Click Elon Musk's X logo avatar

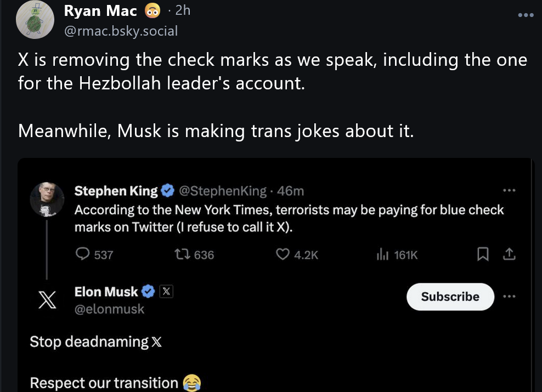(47, 299)
